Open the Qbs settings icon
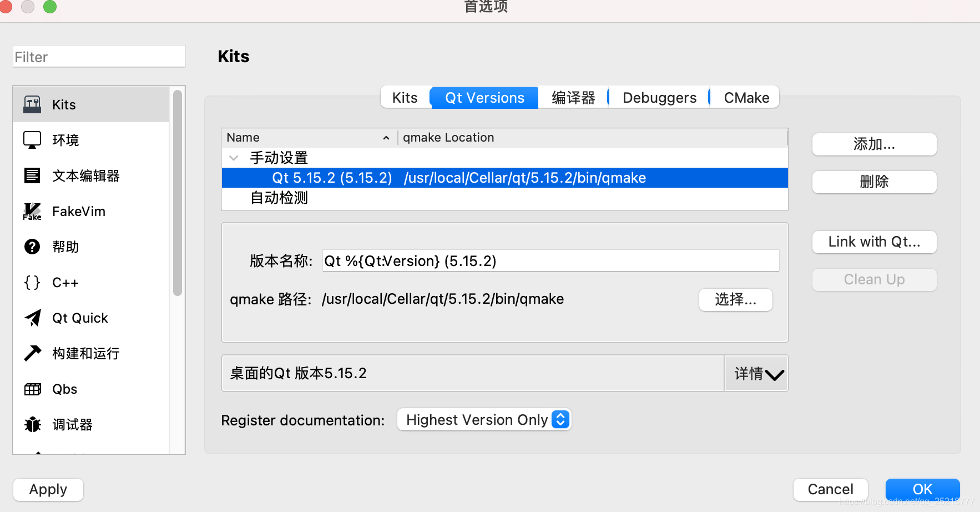Screen dimensions: 980x512 point(32,389)
